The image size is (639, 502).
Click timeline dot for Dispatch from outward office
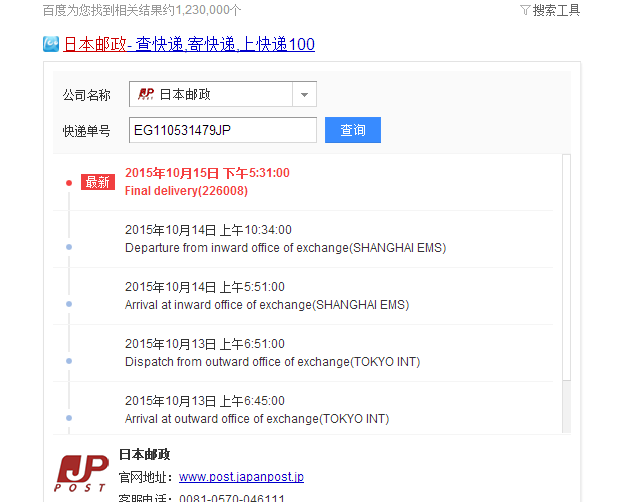(69, 361)
